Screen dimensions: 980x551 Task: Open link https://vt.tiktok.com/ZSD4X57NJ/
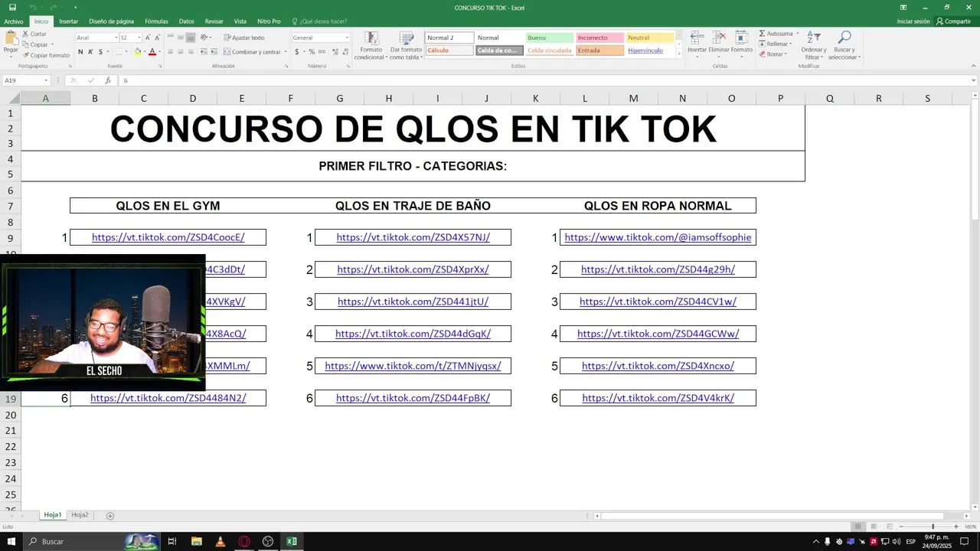413,237
